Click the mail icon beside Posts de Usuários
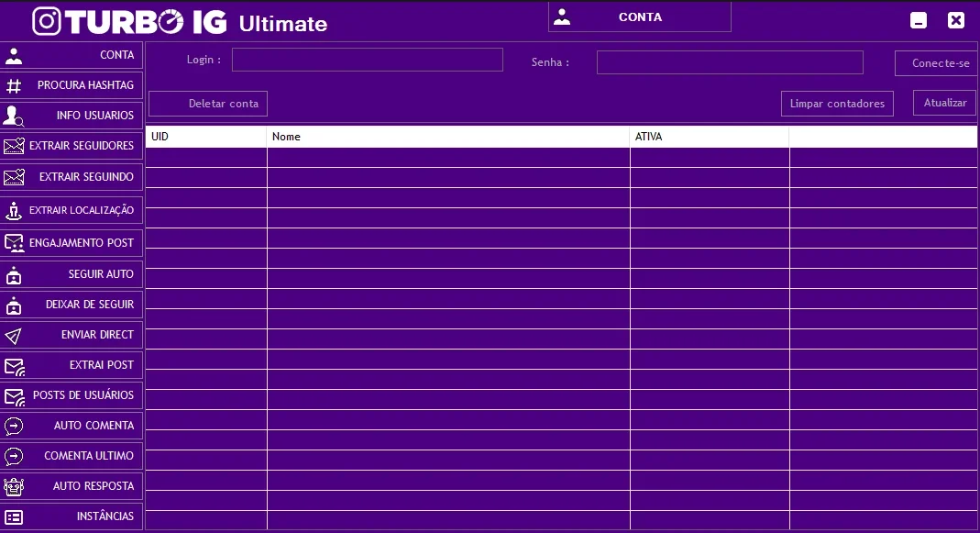 point(14,396)
